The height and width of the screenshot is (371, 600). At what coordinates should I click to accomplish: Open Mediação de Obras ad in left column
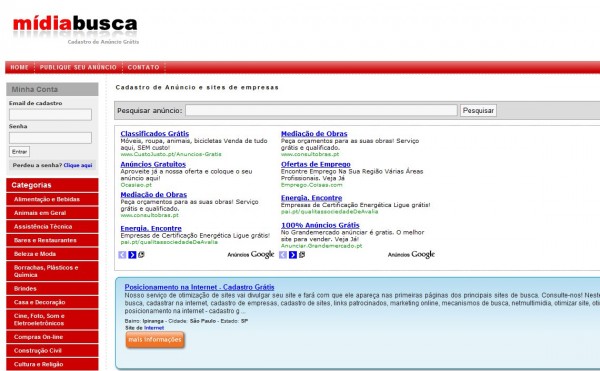tap(153, 194)
